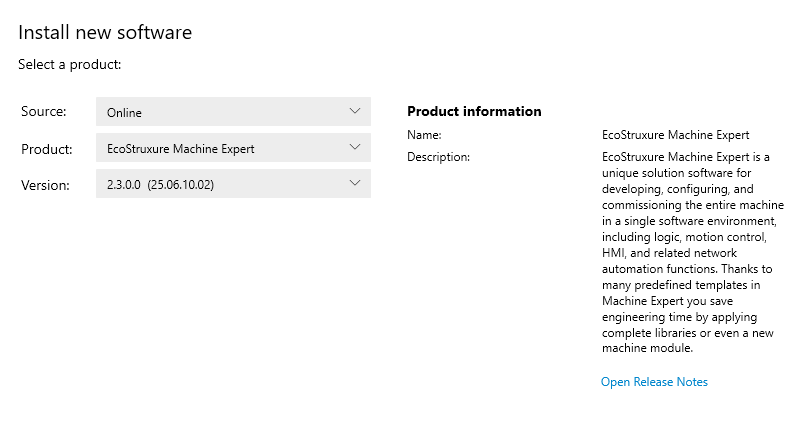797x426 pixels.
Task: Click the "Select a product:" subtitle
Action: point(69,65)
